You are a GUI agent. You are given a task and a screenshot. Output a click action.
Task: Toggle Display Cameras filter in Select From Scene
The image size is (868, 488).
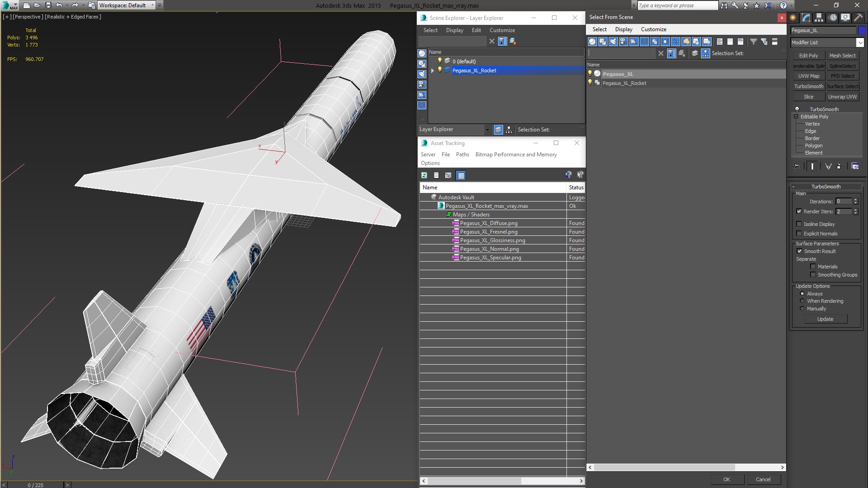623,42
